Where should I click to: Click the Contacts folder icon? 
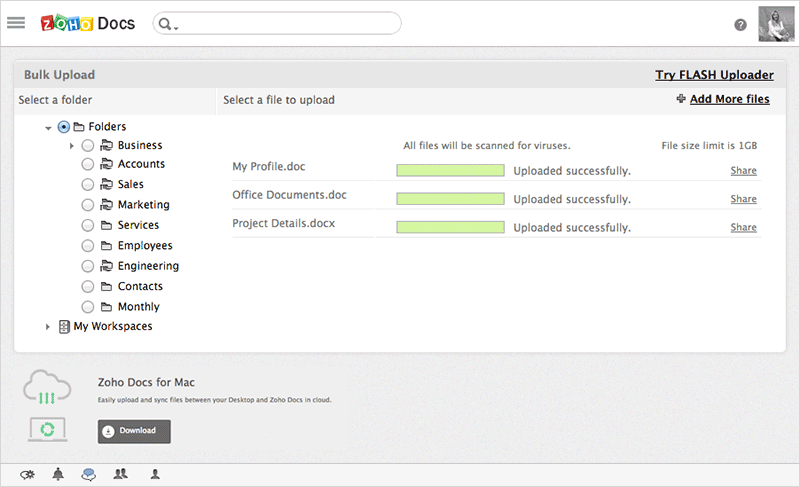click(106, 286)
